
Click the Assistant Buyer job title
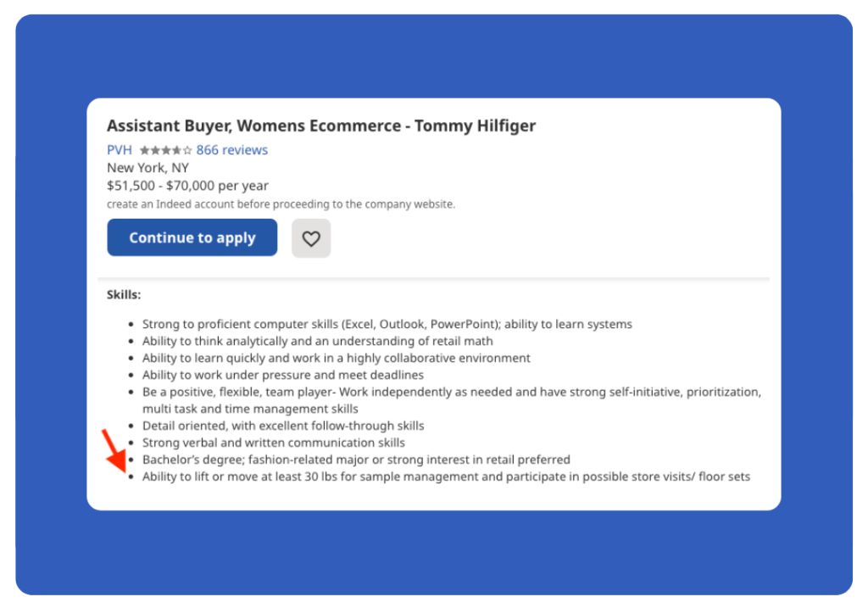[x=321, y=126]
